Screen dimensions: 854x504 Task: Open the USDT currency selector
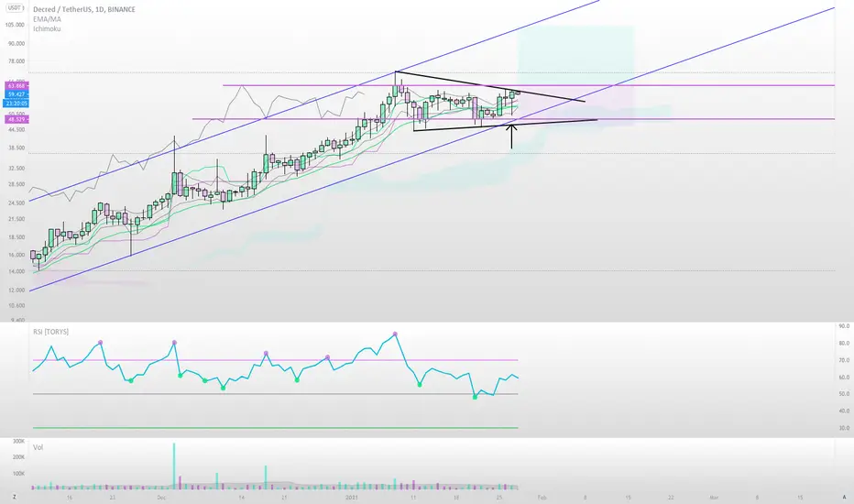pyautogui.click(x=15, y=8)
